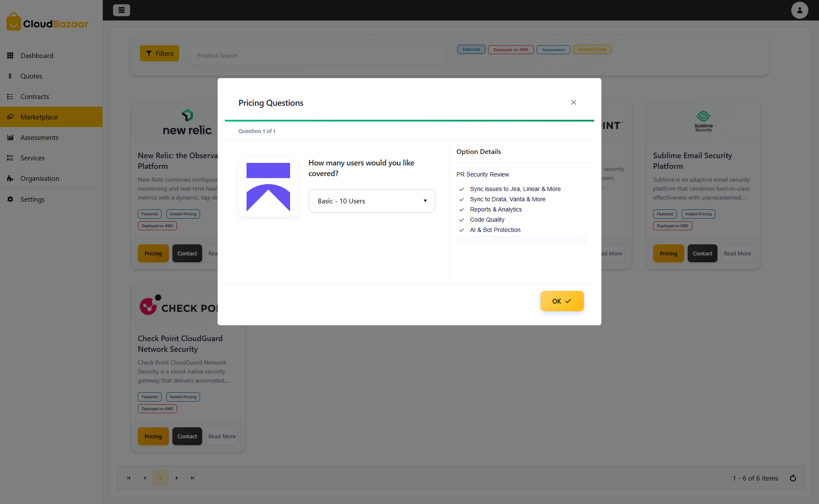Open Settings from the sidebar

tap(32, 199)
